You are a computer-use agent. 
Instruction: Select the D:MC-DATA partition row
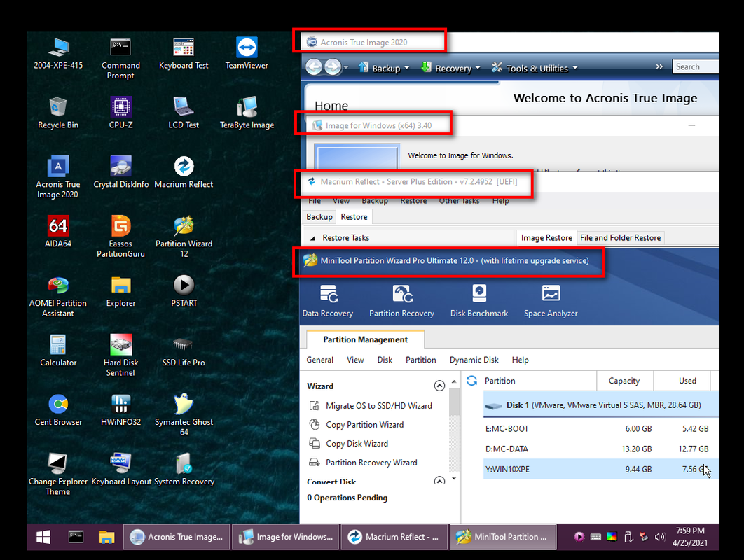click(601, 449)
